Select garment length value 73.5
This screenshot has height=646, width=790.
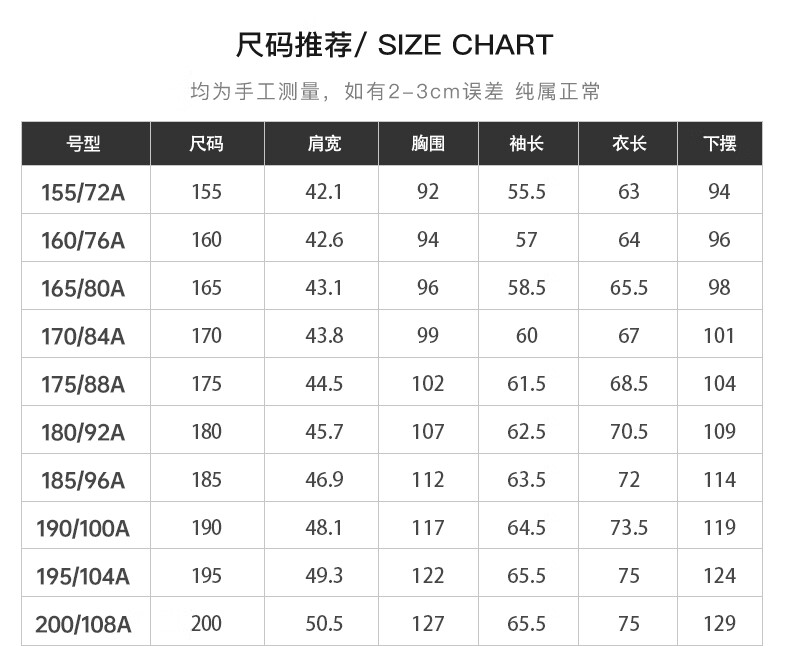(629, 528)
